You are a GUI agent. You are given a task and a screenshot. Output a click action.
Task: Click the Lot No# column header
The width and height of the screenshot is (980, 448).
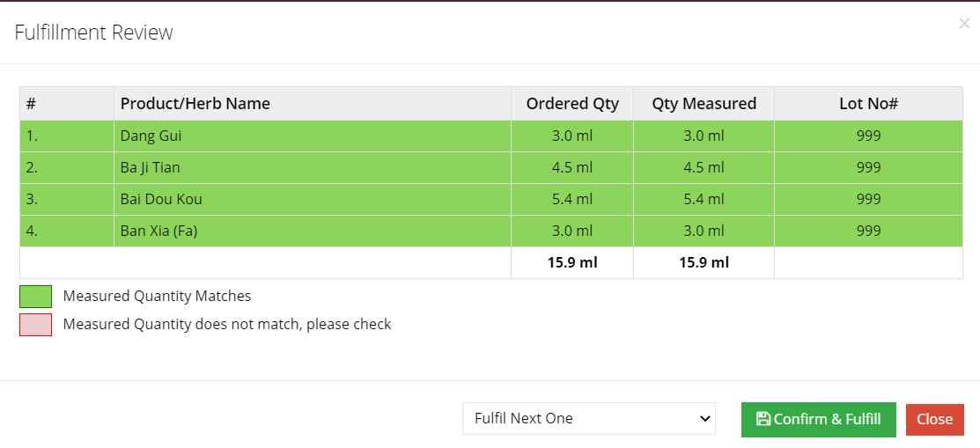868,103
